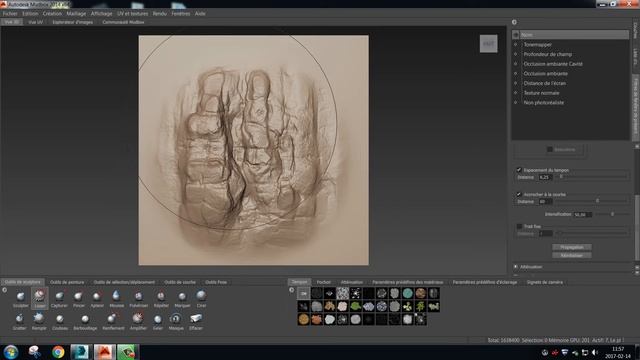640x360 pixels.
Task: Select the Renflement bulge tool
Action: tap(113, 321)
